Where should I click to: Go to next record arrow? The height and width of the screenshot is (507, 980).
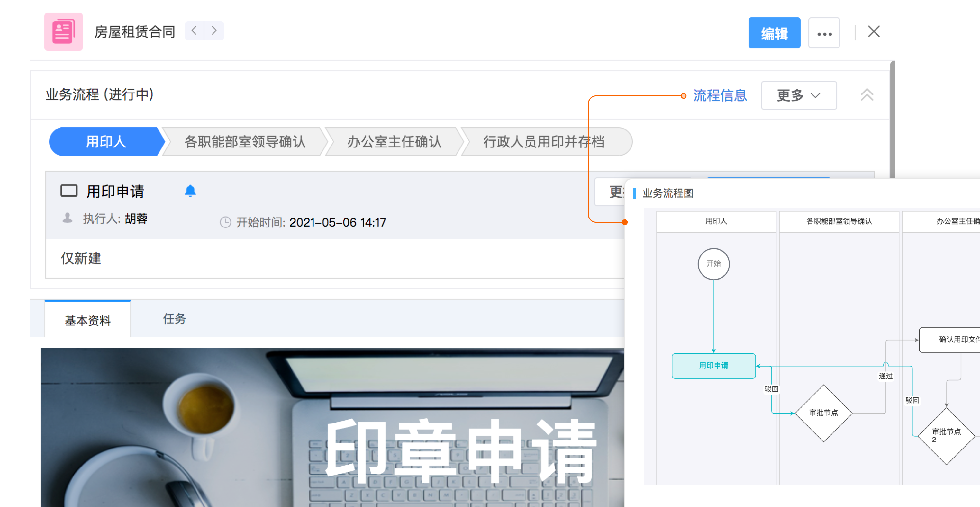coord(214,31)
